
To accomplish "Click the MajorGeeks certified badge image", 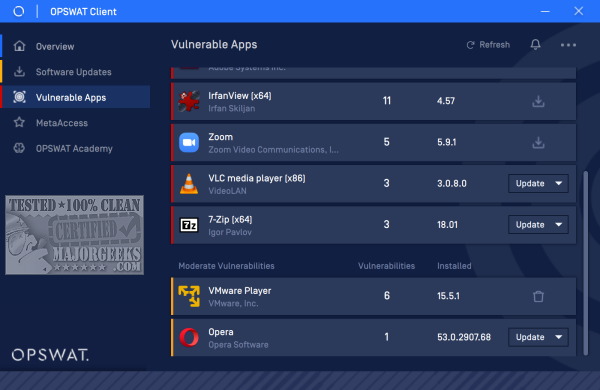I will (x=75, y=235).
